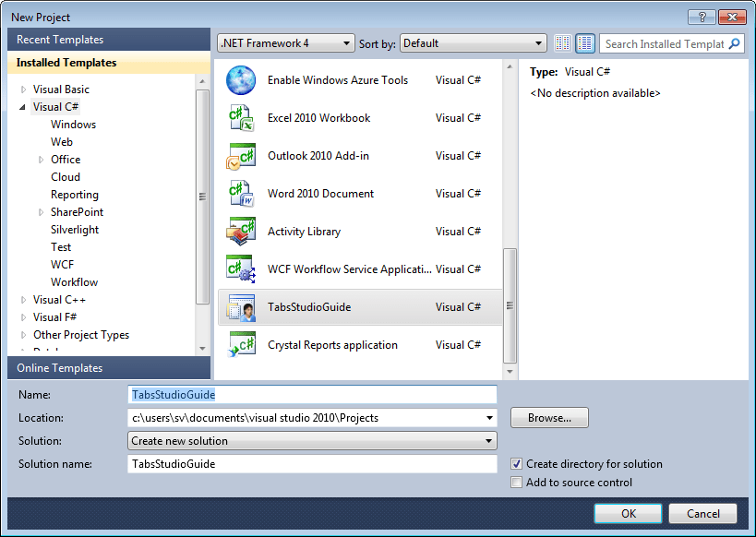
Task: Select the WCF Workflow Service Application icon
Action: [x=240, y=269]
